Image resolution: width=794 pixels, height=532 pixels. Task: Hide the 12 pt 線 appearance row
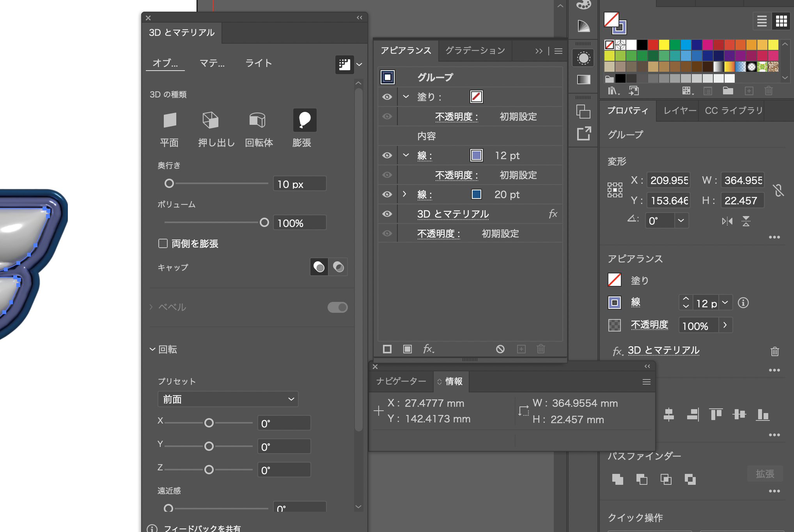pos(386,155)
